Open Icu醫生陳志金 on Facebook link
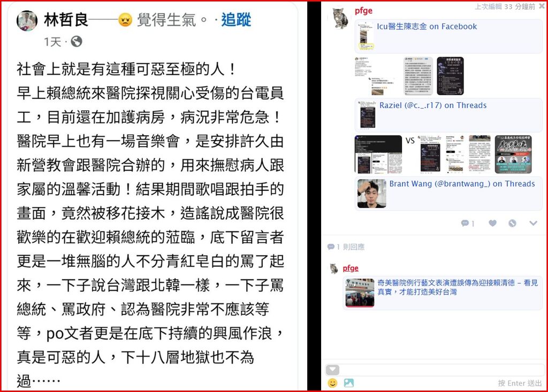The image size is (548, 392). 427,27
